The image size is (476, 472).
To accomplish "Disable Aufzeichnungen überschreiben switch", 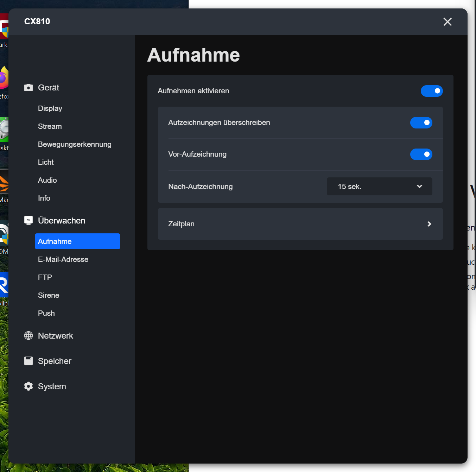I will point(421,123).
